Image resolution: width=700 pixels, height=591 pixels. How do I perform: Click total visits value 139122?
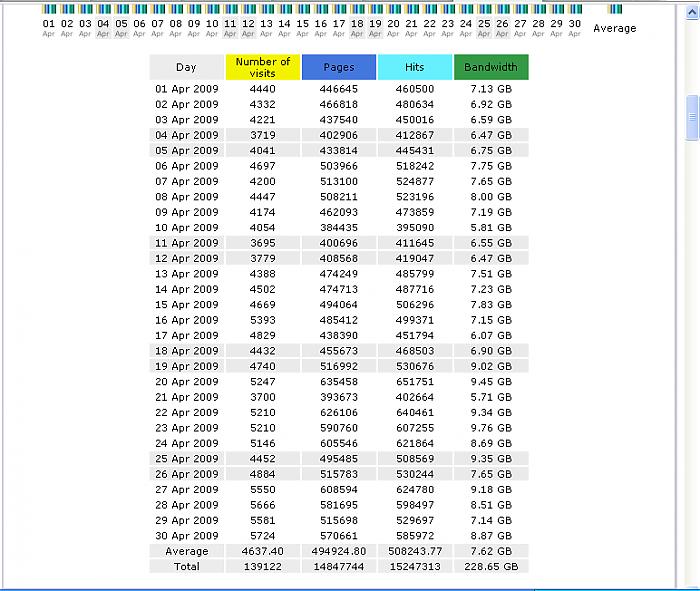(x=262, y=566)
